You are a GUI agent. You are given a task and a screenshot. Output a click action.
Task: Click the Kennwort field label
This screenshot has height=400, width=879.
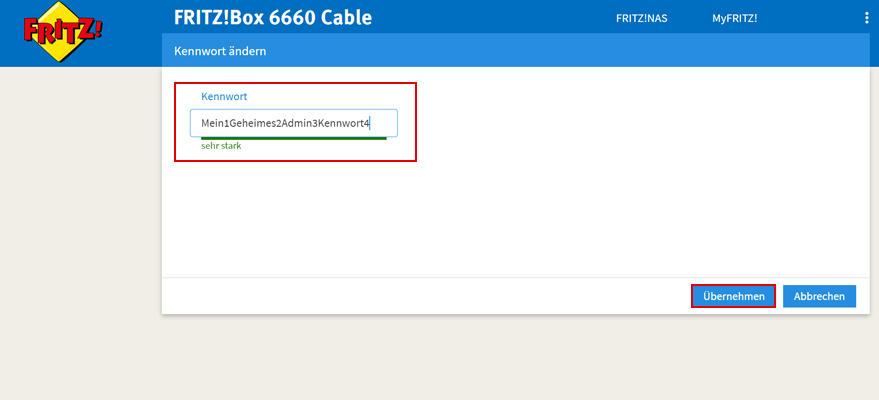tap(224, 97)
